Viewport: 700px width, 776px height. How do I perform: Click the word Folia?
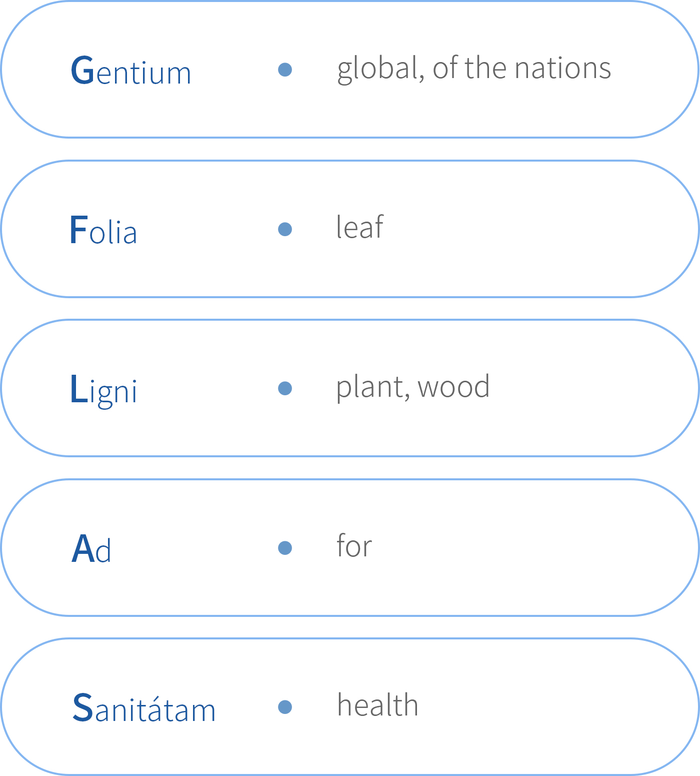coord(103,230)
